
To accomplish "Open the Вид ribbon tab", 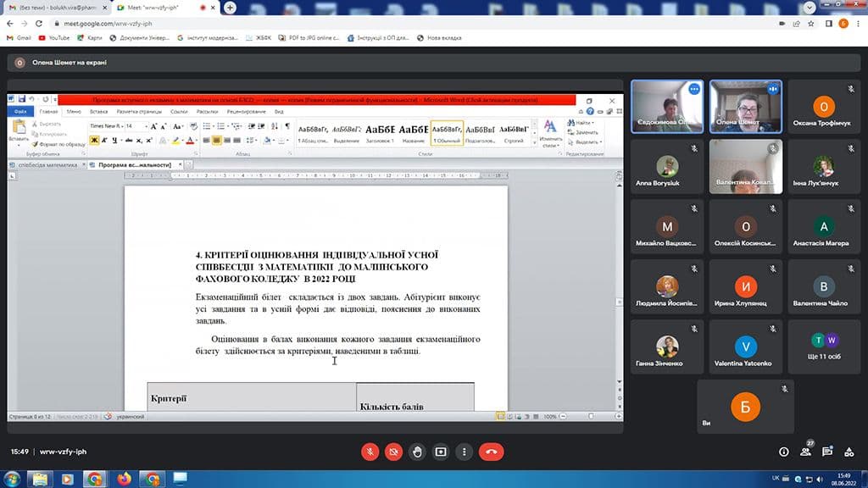I will click(x=279, y=112).
